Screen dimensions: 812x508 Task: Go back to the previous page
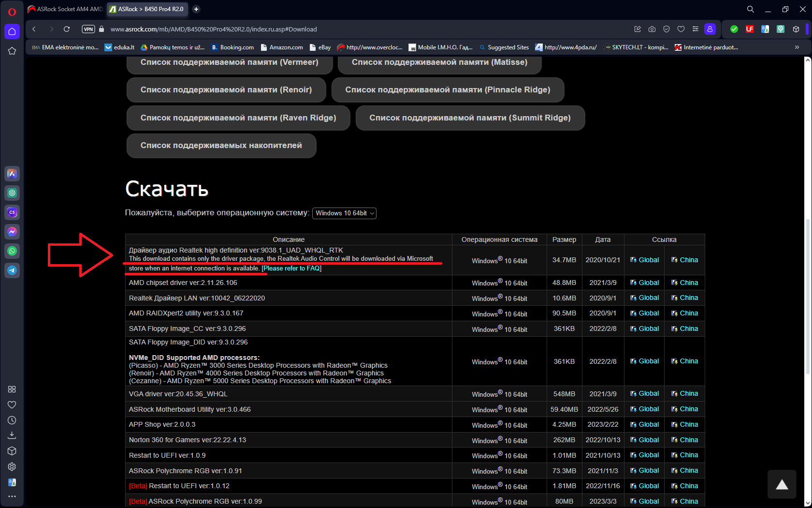34,29
